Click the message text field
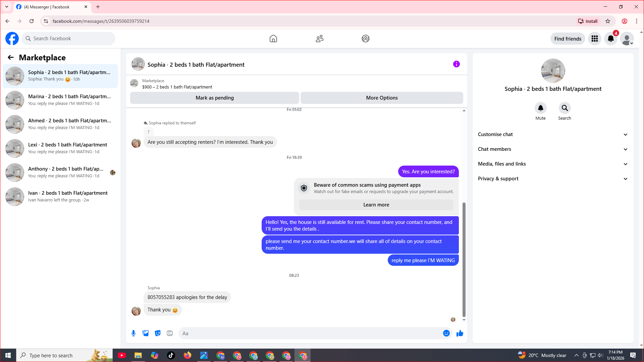644x362 pixels. pos(310,333)
